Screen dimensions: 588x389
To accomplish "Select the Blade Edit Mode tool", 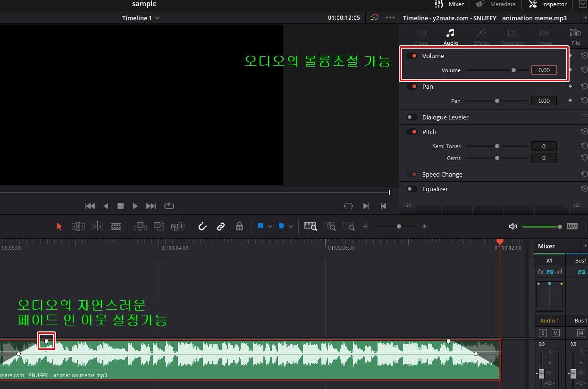I will (x=116, y=227).
